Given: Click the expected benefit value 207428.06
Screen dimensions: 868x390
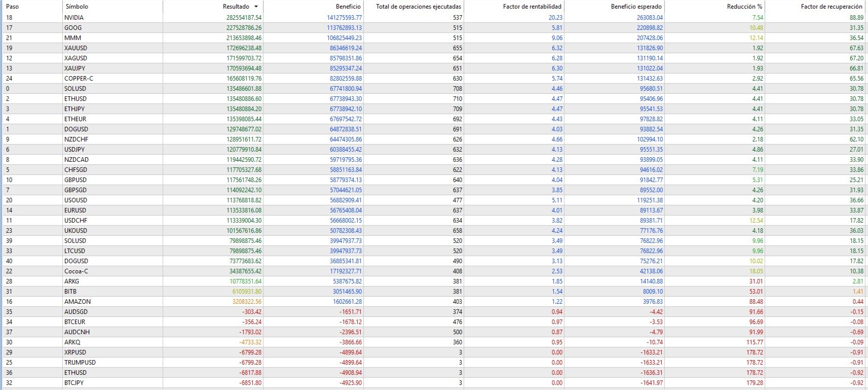Looking at the screenshot, I should point(650,38).
